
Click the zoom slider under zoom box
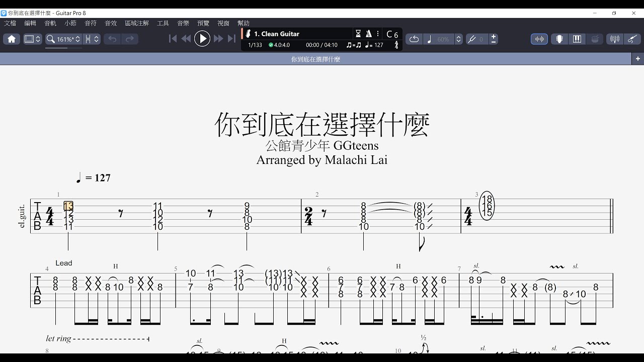click(63, 48)
